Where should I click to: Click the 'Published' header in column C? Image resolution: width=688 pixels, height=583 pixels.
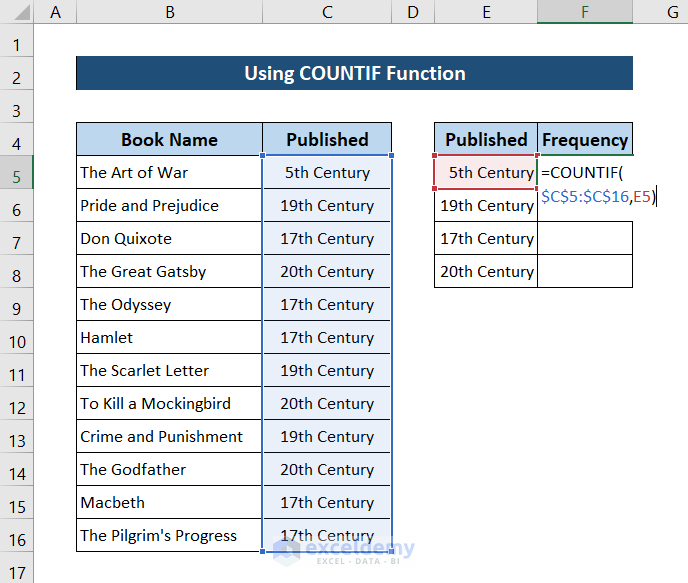327,139
